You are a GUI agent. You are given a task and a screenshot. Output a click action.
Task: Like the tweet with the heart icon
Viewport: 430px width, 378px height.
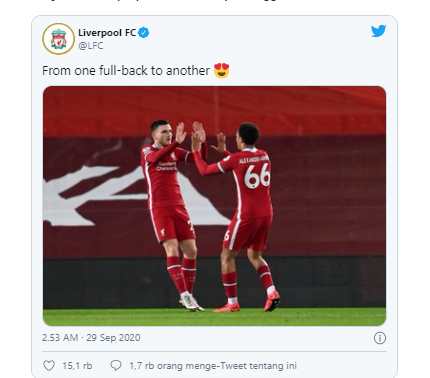[x=49, y=366]
